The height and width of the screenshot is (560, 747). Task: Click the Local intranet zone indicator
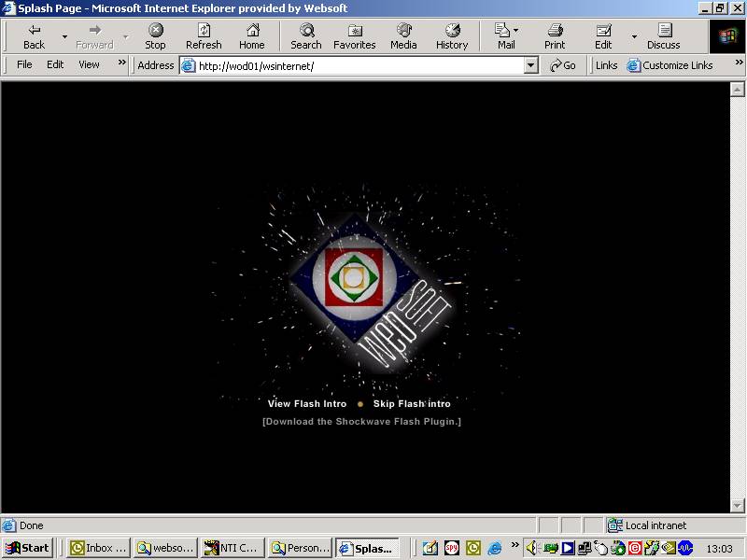(648, 525)
